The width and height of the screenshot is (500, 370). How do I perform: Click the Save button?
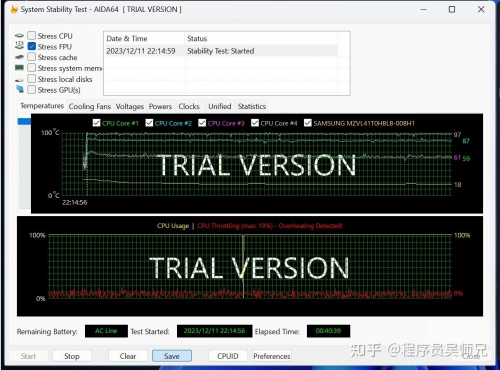pos(172,356)
